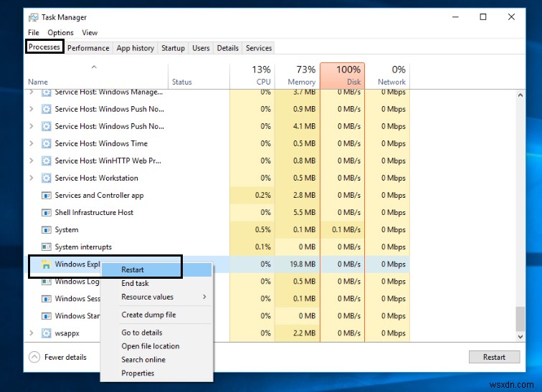Click the scrollbar down arrow
The height and width of the screenshot is (392, 542).
click(520, 336)
